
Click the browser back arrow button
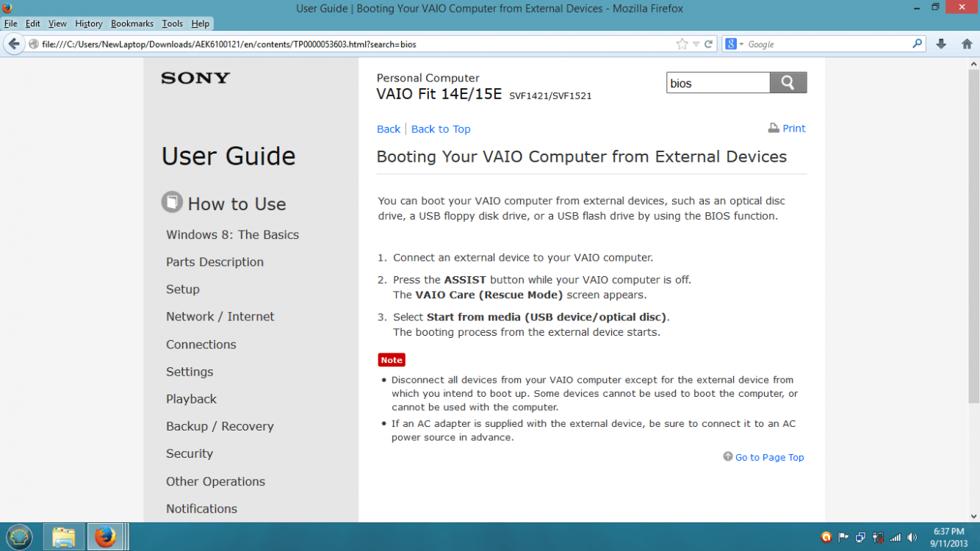click(13, 44)
